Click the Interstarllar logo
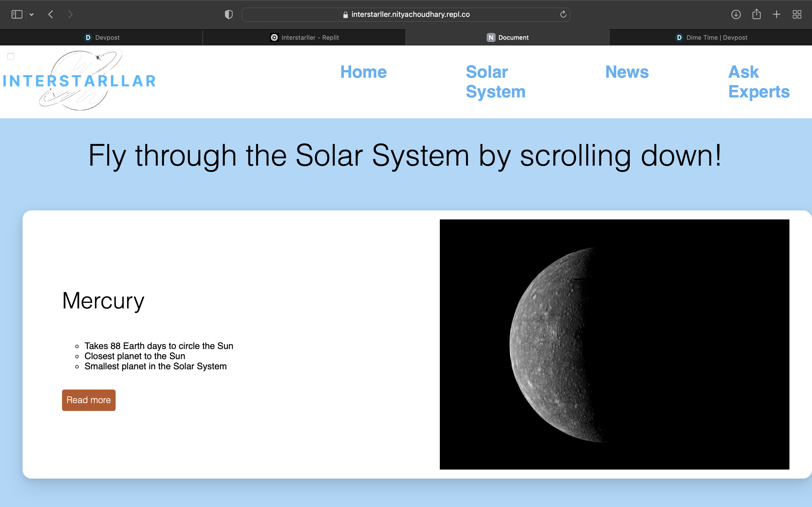812x507 pixels. [80, 81]
